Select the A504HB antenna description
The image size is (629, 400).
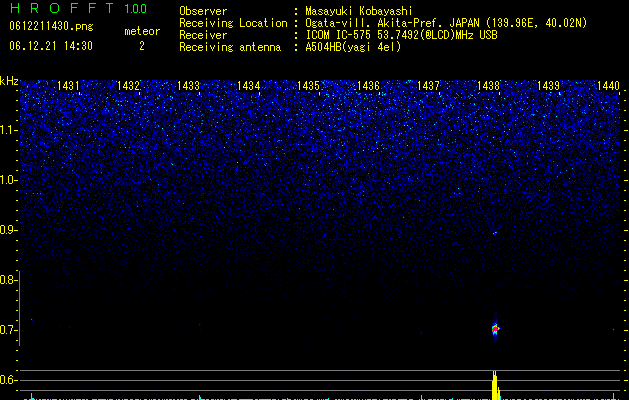pyautogui.click(x=353, y=47)
